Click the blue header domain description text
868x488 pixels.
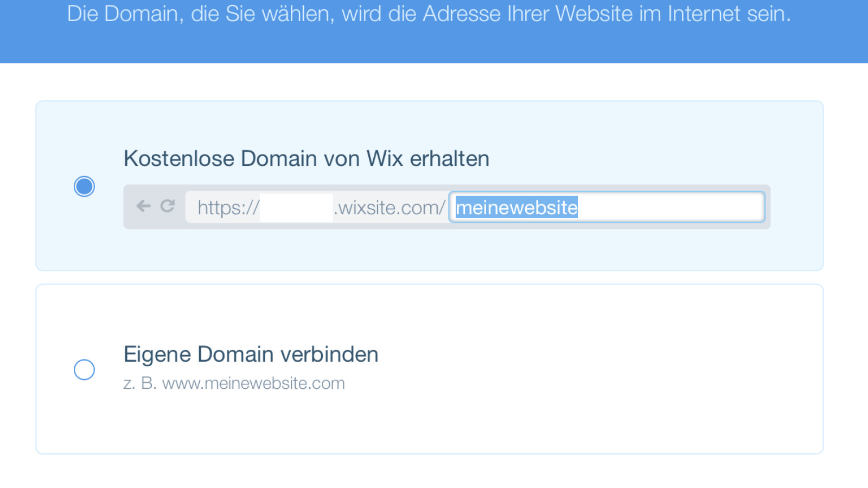(x=429, y=14)
